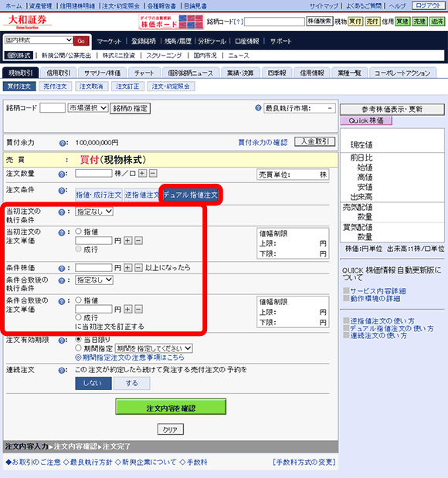Click the help icon for 連続注文
The image size is (448, 478).
click(62, 371)
